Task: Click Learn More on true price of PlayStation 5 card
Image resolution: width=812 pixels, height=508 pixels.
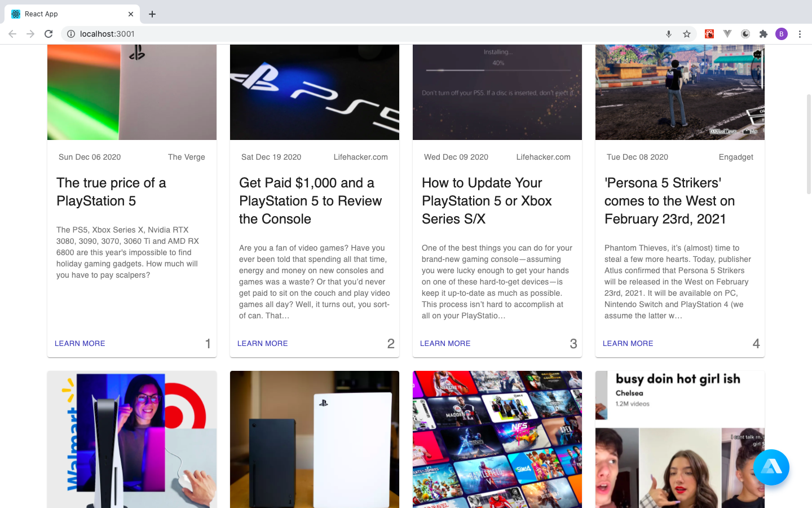Action: pyautogui.click(x=80, y=343)
